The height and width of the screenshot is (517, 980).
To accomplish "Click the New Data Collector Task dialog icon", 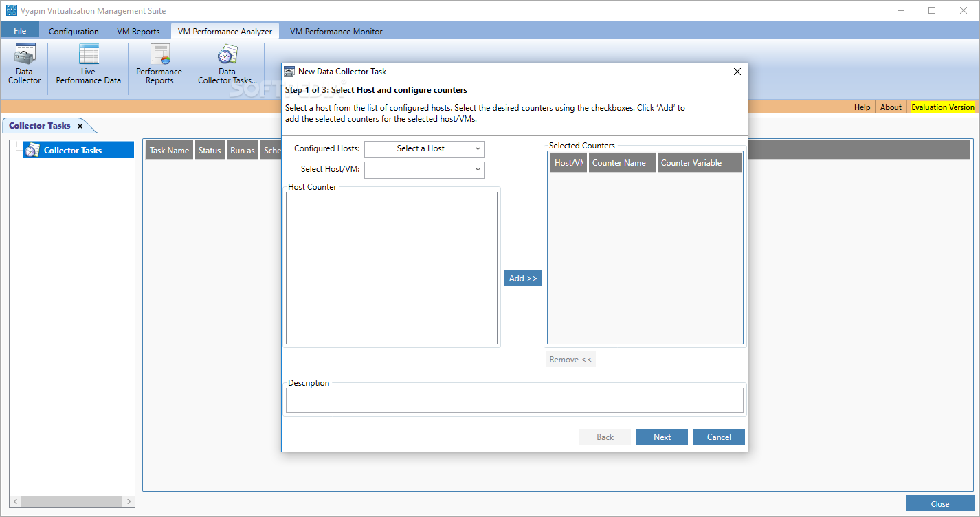I will (x=289, y=71).
